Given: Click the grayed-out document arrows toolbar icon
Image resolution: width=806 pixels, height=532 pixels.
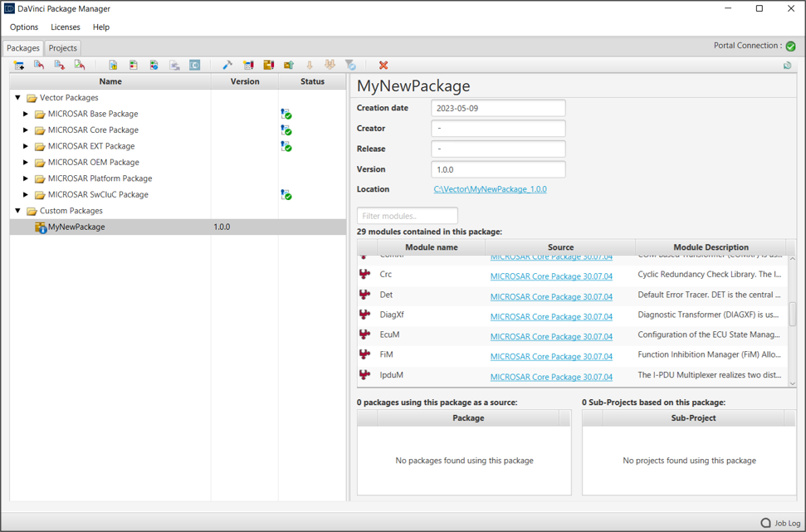Looking at the screenshot, I should (175, 66).
